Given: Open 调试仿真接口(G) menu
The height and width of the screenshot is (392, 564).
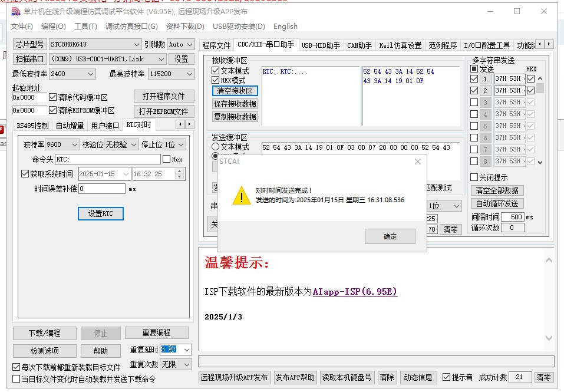Looking at the screenshot, I should 131,27.
